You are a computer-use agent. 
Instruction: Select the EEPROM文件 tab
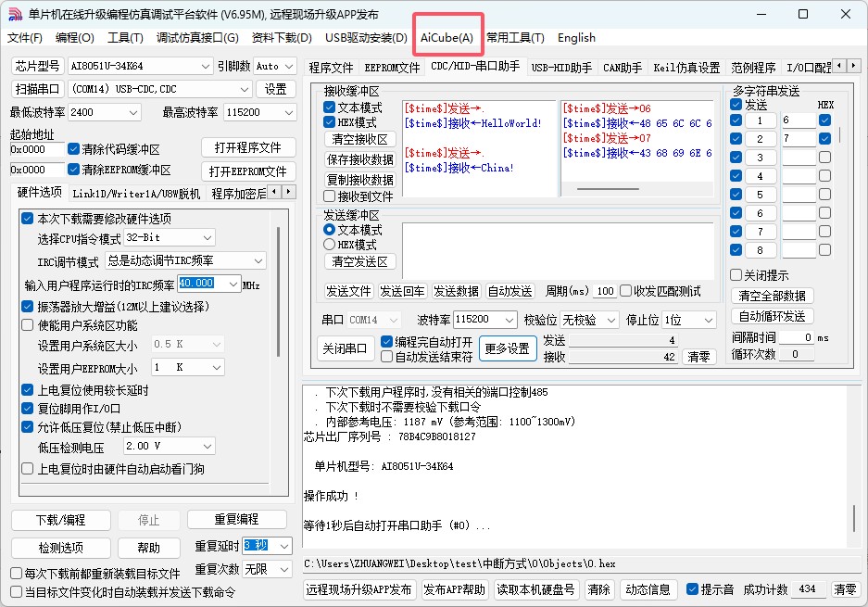pos(392,68)
